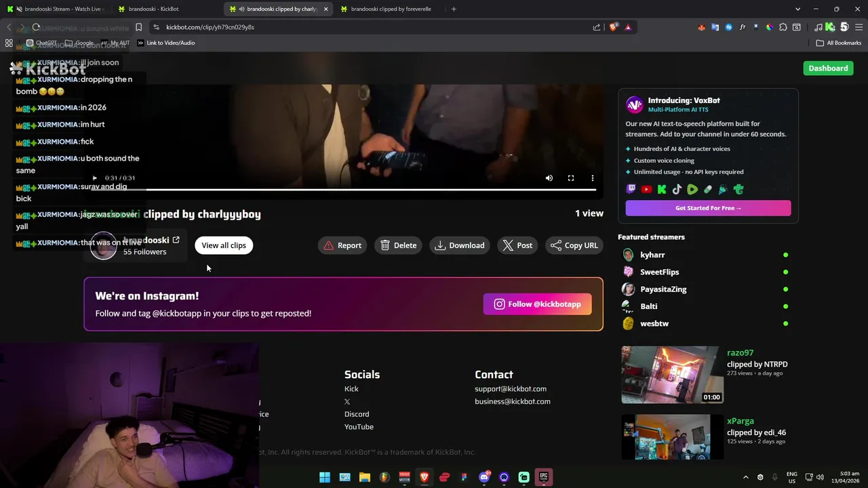Report this clip
Image resolution: width=868 pixels, height=488 pixels.
click(x=342, y=245)
